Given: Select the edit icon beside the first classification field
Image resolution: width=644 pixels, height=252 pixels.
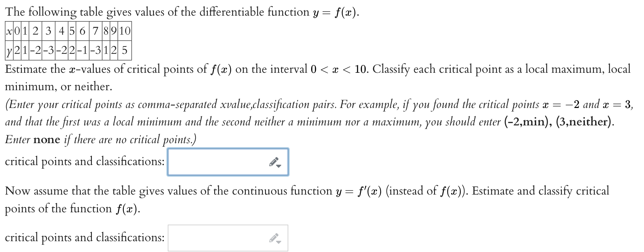Looking at the screenshot, I should tap(274, 161).
